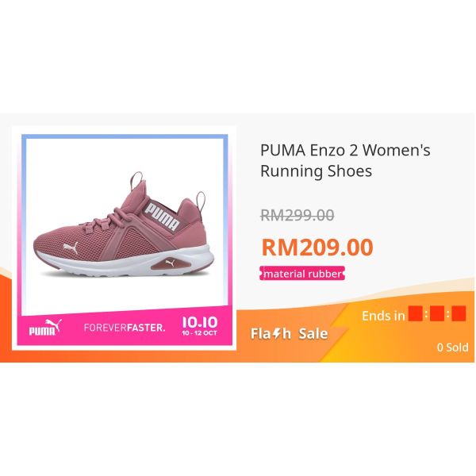Click the middle red countdown box
The width and height of the screenshot is (476, 476).
(x=437, y=313)
